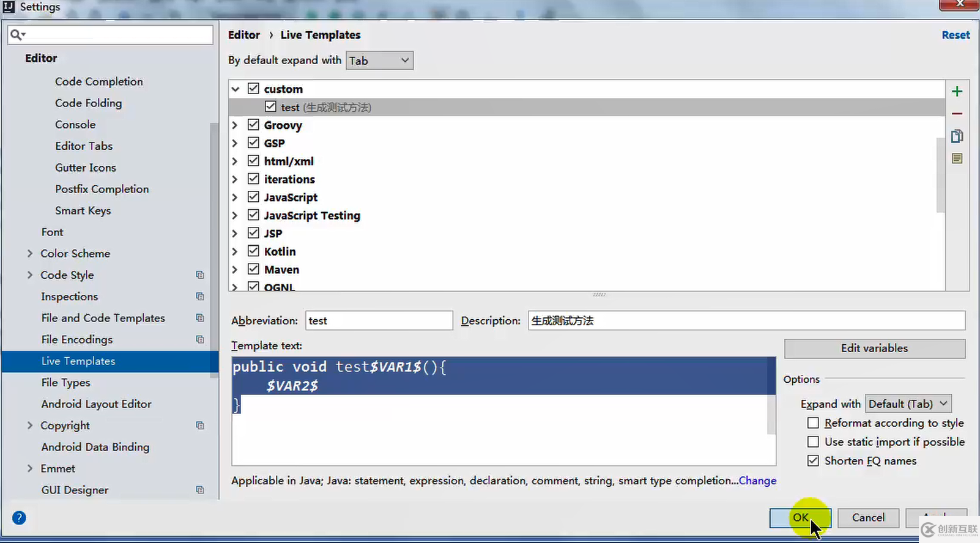The width and height of the screenshot is (980, 543).
Task: Select the test template row
Action: (587, 107)
